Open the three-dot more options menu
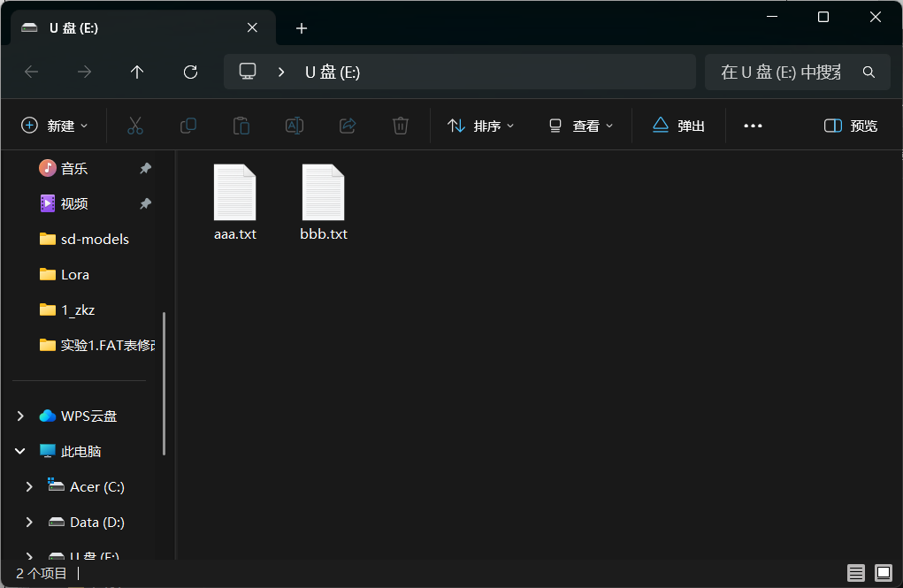This screenshot has height=588, width=903. click(753, 126)
